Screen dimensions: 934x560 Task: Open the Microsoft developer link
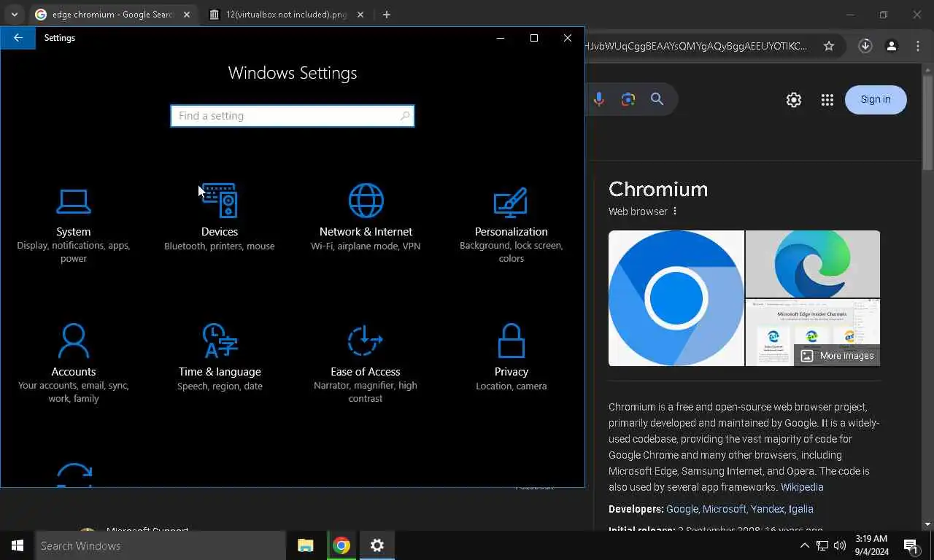pos(724,509)
